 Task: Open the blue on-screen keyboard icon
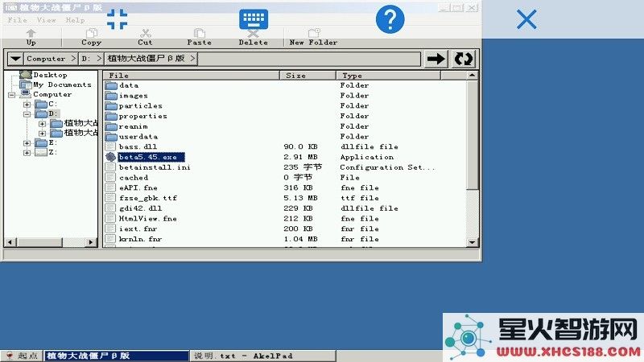(254, 19)
